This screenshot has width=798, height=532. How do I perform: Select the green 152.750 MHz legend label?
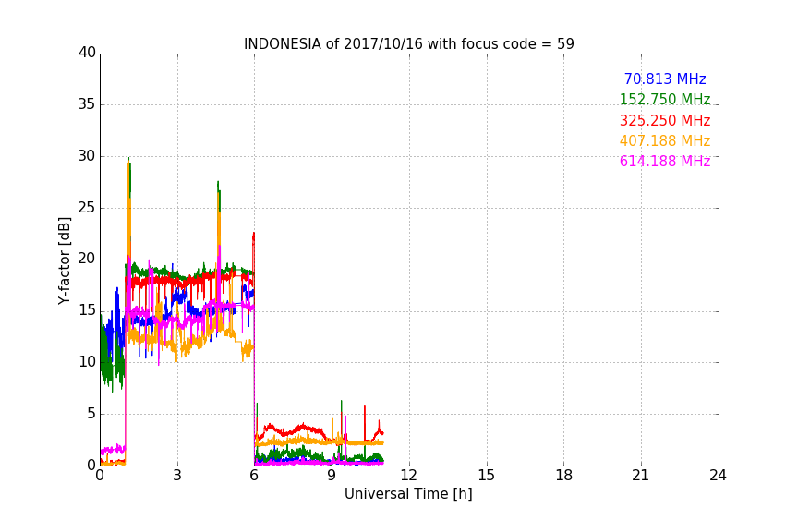(665, 99)
